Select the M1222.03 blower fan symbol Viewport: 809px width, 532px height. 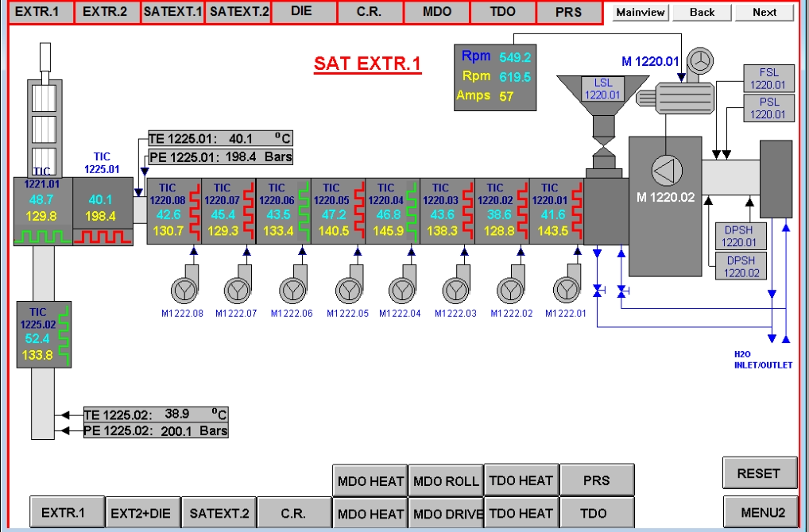[455, 287]
